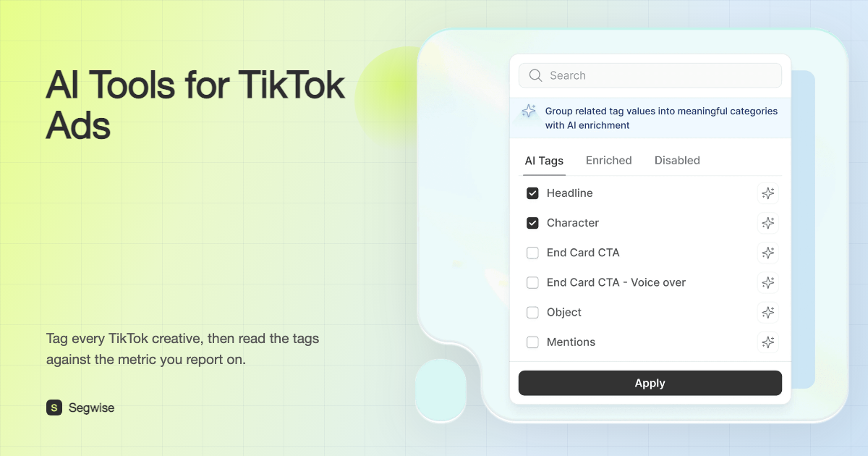The width and height of the screenshot is (868, 456).
Task: Focus the Search input field
Action: click(650, 75)
